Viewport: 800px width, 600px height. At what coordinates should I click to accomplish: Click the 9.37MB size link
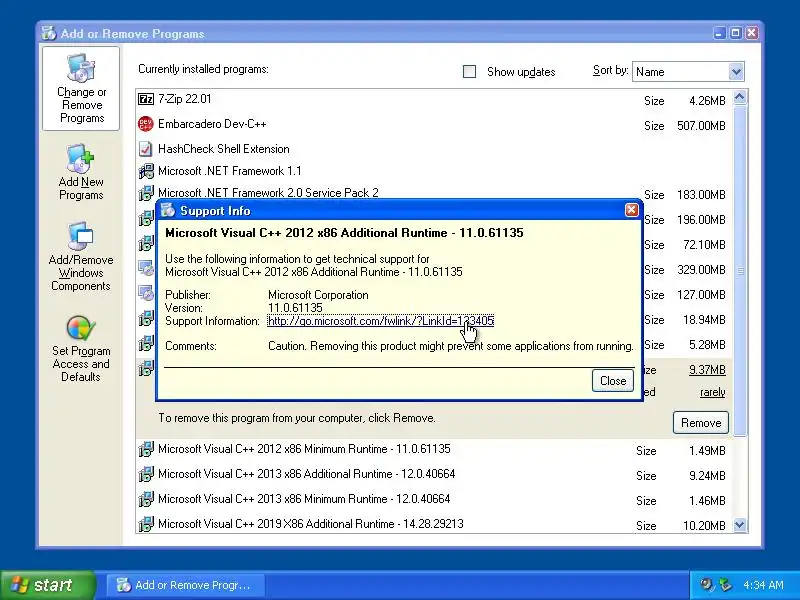(x=707, y=370)
